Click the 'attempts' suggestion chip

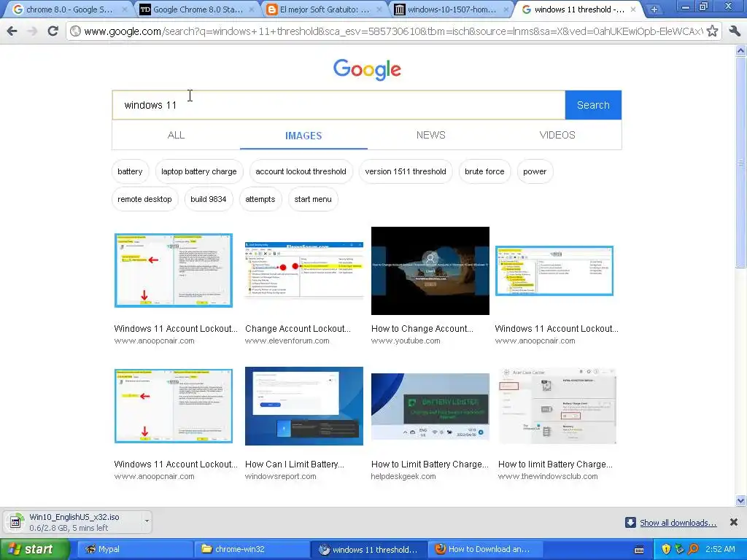coord(260,199)
